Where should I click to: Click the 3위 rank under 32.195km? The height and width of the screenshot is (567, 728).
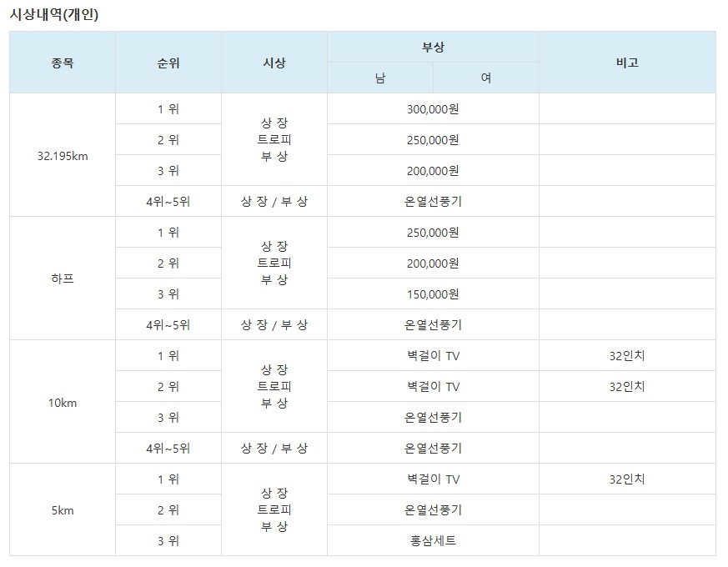click(168, 171)
